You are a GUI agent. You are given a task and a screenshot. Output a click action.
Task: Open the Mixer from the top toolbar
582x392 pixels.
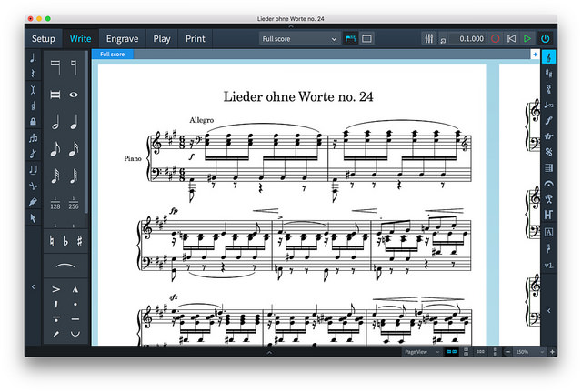click(x=428, y=38)
